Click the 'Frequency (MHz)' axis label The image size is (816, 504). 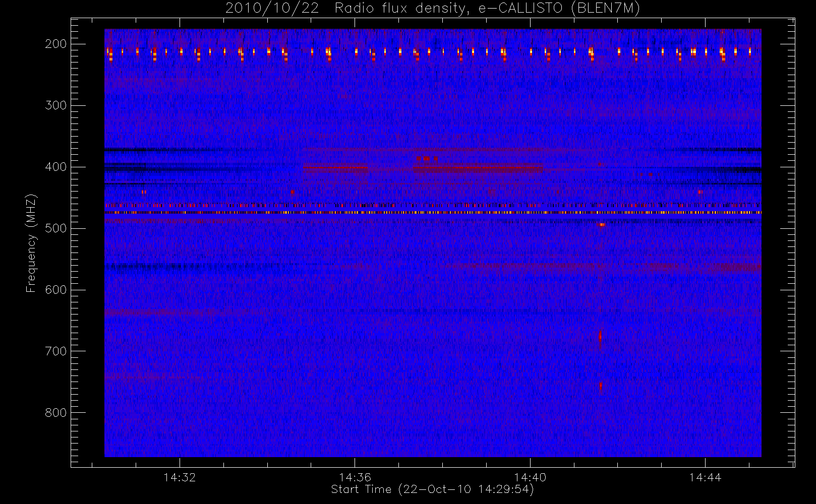click(31, 243)
